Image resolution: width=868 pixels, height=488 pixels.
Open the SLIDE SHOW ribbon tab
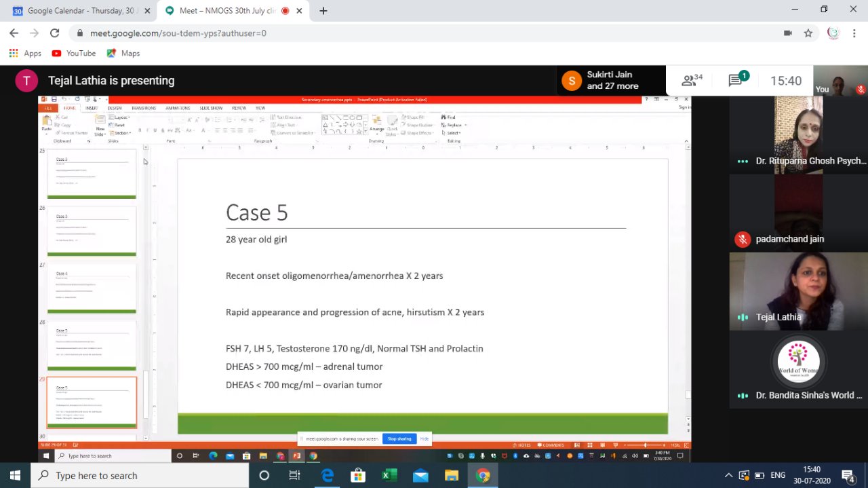[x=211, y=108]
